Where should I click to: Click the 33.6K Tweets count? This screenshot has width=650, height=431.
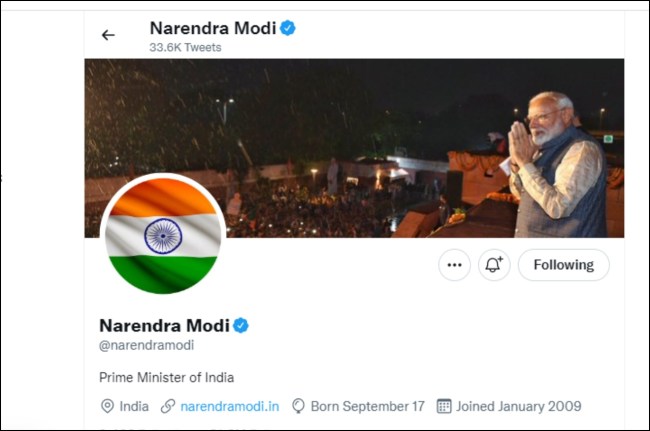click(x=185, y=47)
